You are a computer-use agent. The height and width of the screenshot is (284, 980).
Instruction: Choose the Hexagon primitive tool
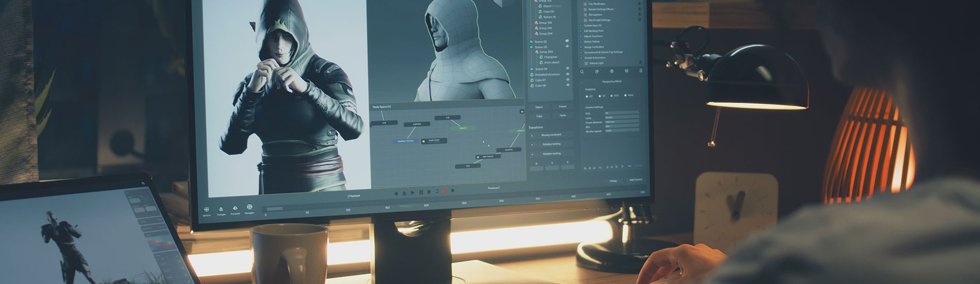(250, 208)
